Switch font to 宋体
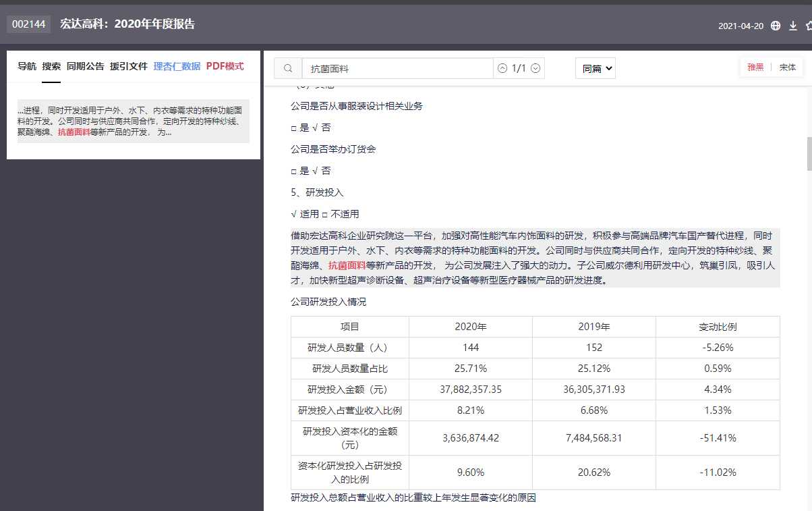This screenshot has height=511, width=812. pyautogui.click(x=788, y=68)
